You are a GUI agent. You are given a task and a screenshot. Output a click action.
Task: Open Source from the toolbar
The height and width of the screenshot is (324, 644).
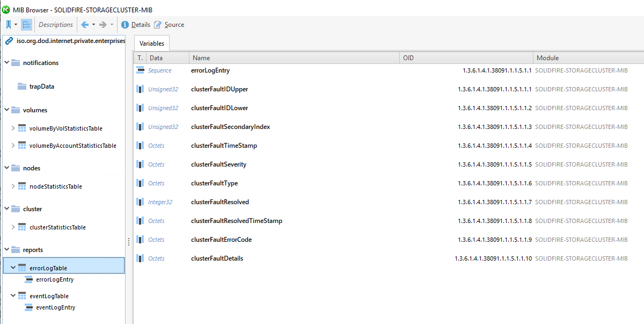169,25
